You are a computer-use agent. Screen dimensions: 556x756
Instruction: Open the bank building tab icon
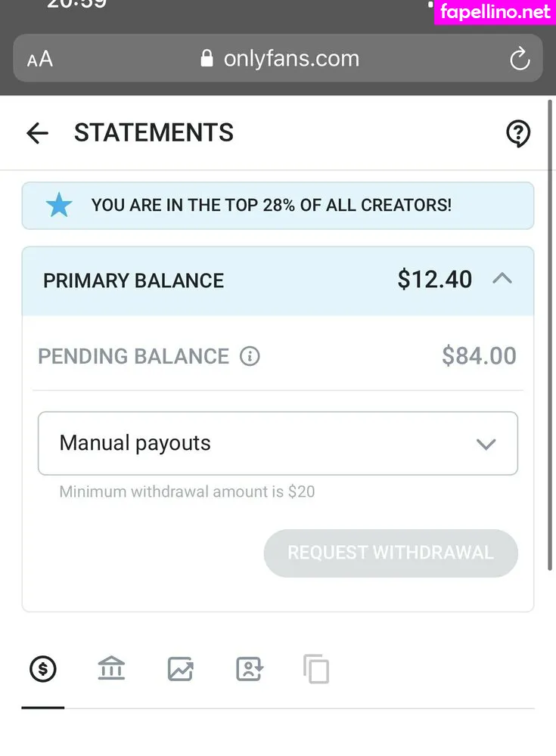pos(111,668)
